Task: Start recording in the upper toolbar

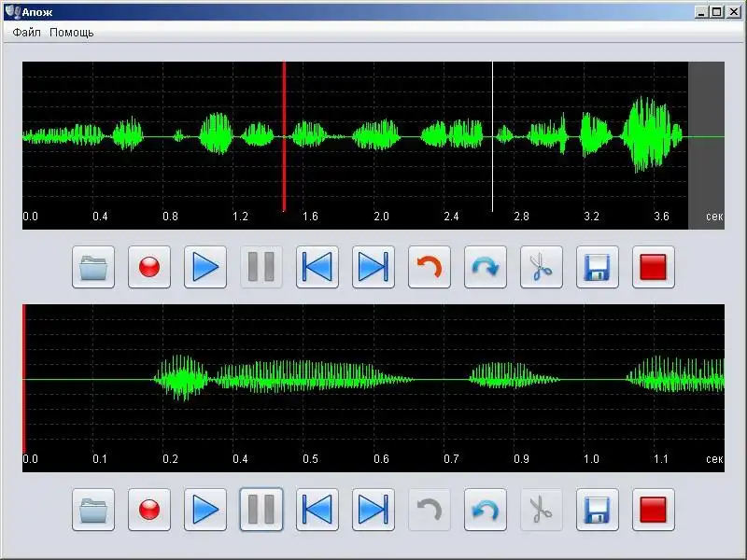Action: click(149, 267)
